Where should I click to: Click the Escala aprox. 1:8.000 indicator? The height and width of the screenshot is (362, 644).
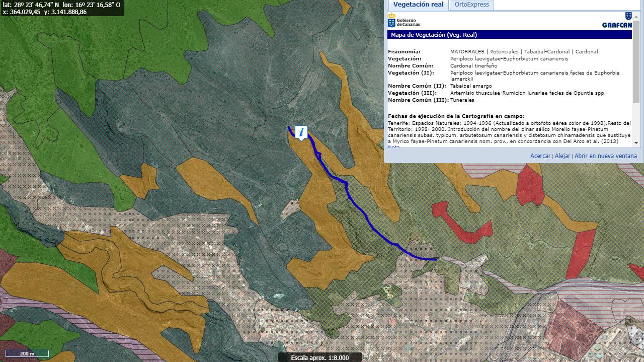[320, 357]
